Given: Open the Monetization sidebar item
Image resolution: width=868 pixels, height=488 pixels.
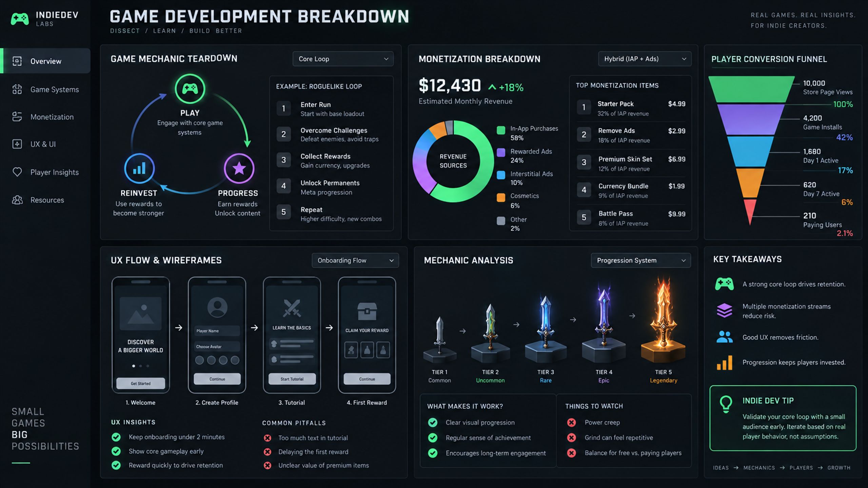Looking at the screenshot, I should tap(45, 117).
